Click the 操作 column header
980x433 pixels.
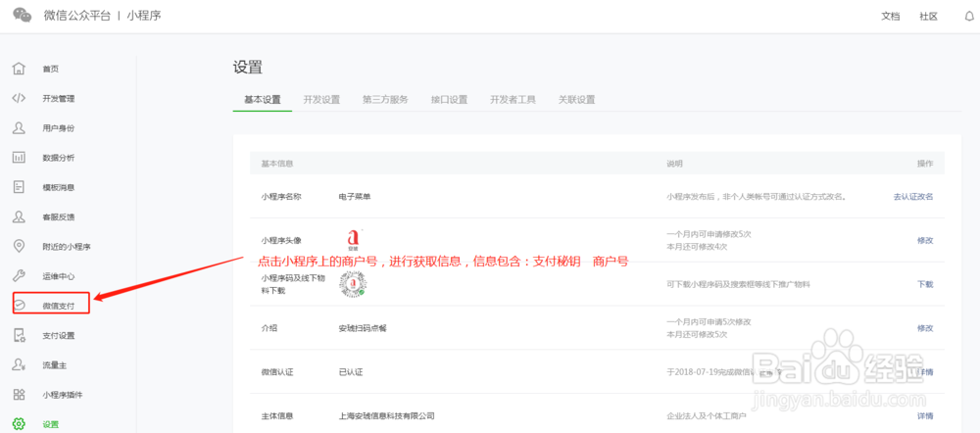click(925, 164)
